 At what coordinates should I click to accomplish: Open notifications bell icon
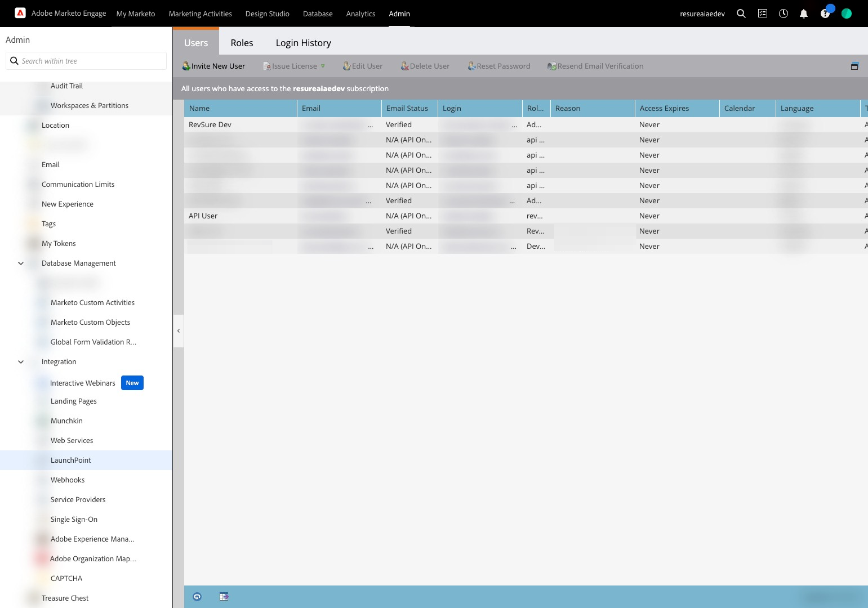(x=804, y=14)
